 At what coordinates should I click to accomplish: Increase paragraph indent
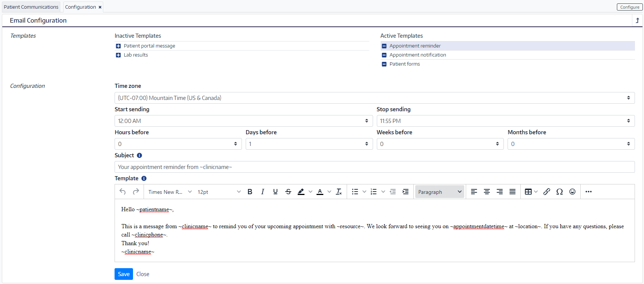click(x=405, y=192)
